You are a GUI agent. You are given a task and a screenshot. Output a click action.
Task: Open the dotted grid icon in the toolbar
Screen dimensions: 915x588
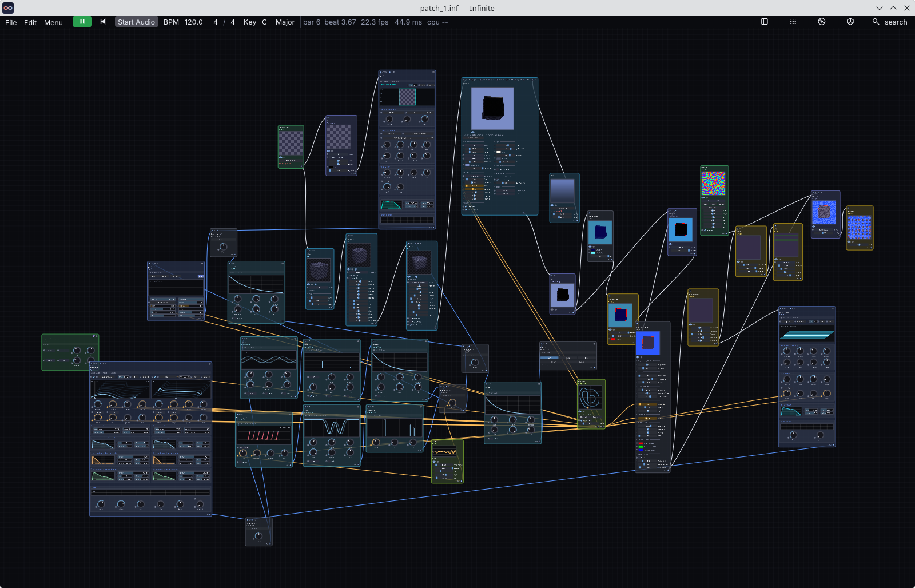[x=793, y=22]
